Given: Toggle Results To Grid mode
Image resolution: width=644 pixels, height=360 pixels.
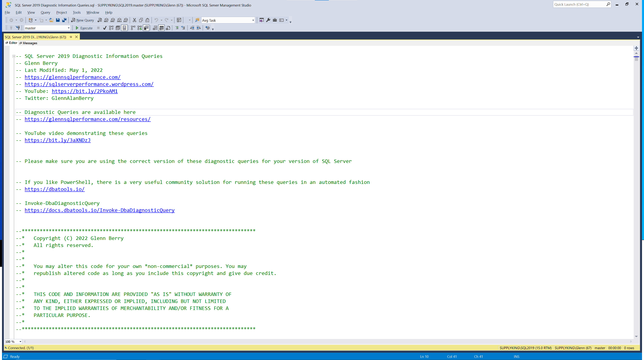Looking at the screenshot, I should [x=161, y=28].
